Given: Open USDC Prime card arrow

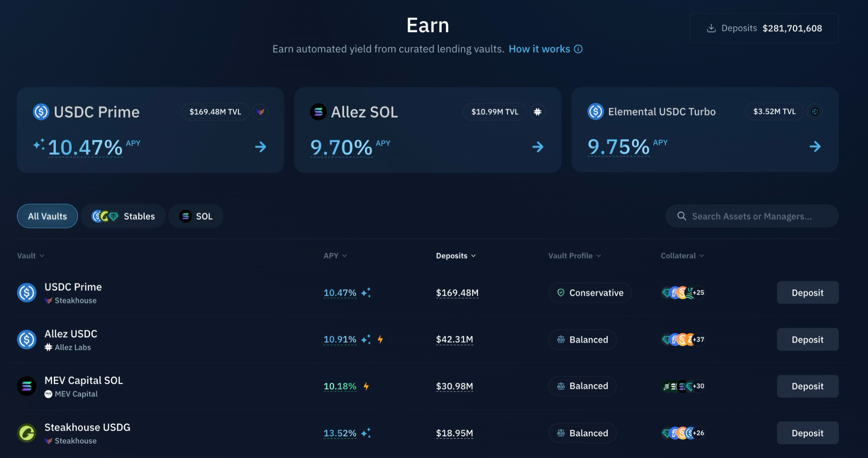Looking at the screenshot, I should pos(260,147).
